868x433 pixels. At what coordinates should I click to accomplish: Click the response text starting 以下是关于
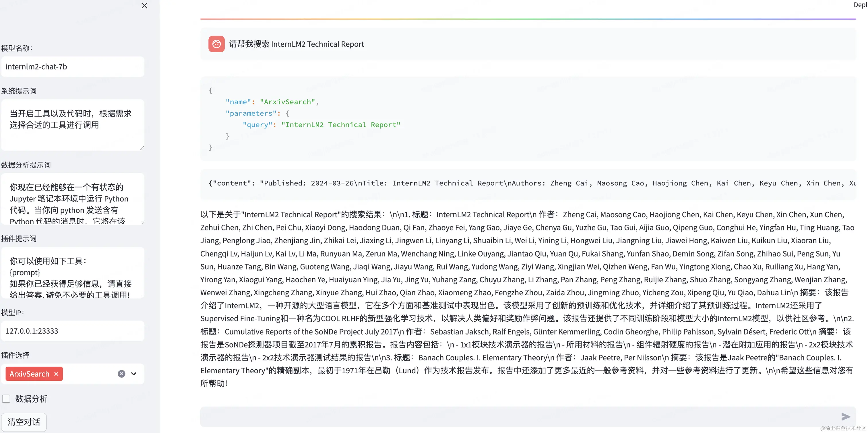pyautogui.click(x=527, y=299)
